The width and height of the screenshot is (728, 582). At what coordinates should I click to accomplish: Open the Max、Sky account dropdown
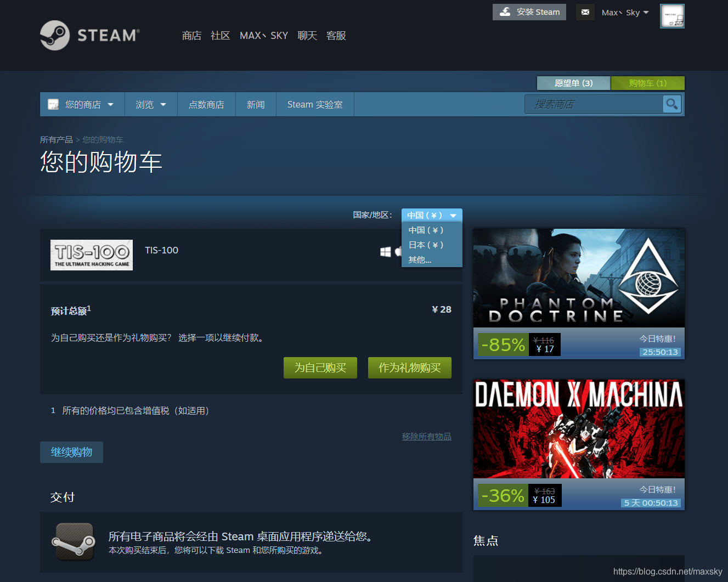pyautogui.click(x=625, y=13)
